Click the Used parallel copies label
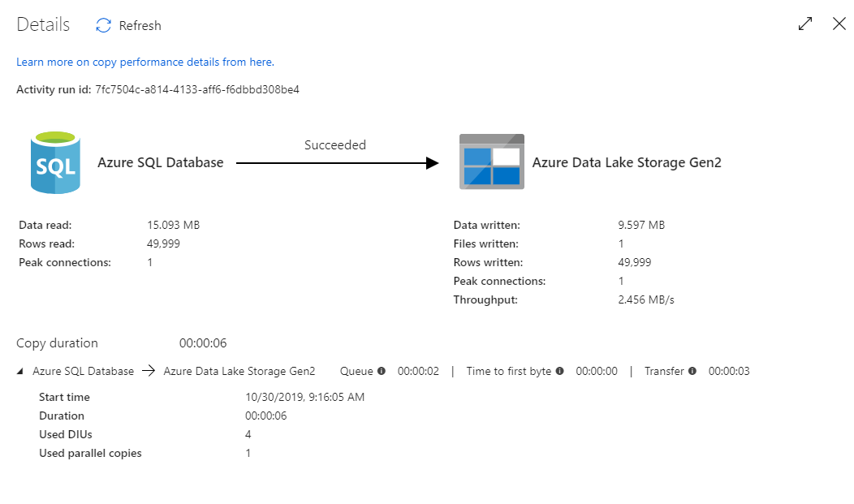The width and height of the screenshot is (854, 504). 90,453
